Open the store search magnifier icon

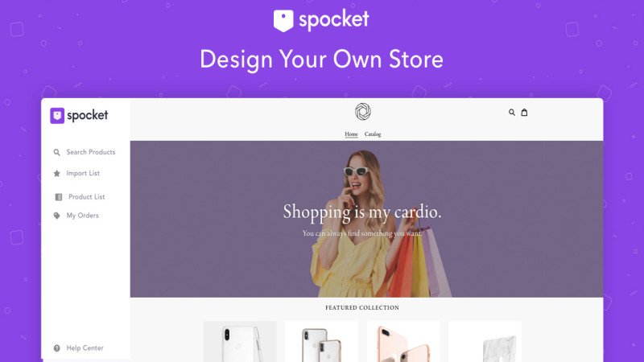[x=512, y=112]
